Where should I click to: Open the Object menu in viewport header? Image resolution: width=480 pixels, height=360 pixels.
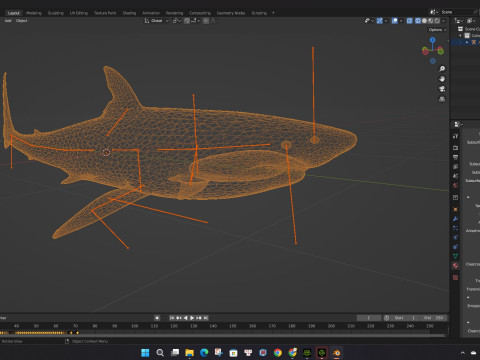(x=22, y=21)
